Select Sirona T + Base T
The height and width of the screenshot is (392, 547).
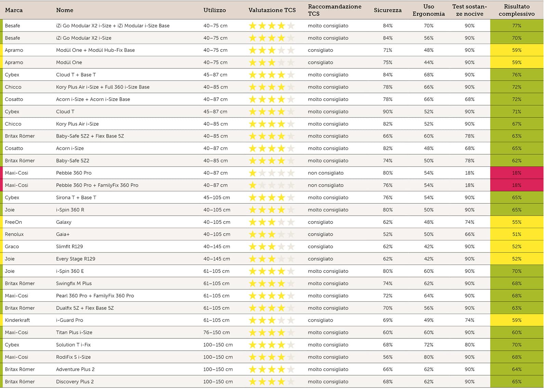76,197
